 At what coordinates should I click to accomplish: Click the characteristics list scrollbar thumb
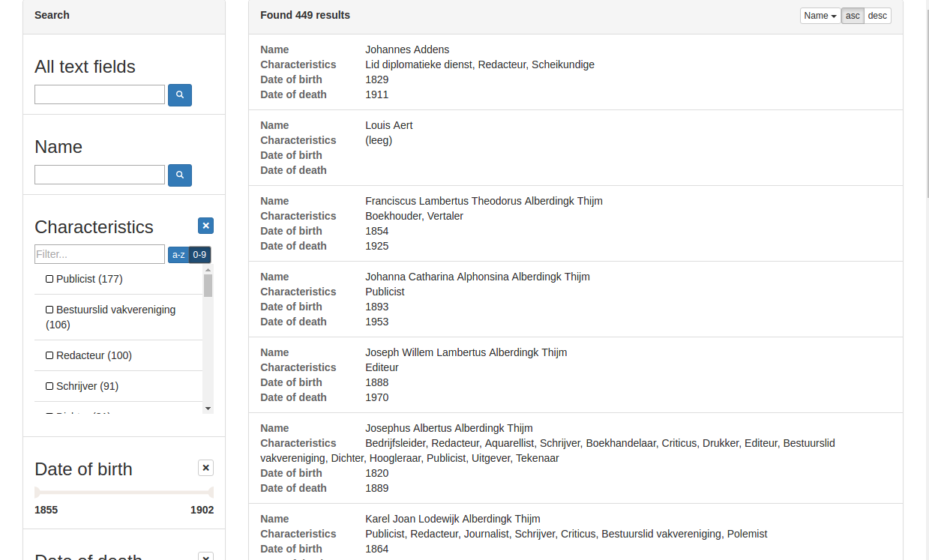point(208,285)
